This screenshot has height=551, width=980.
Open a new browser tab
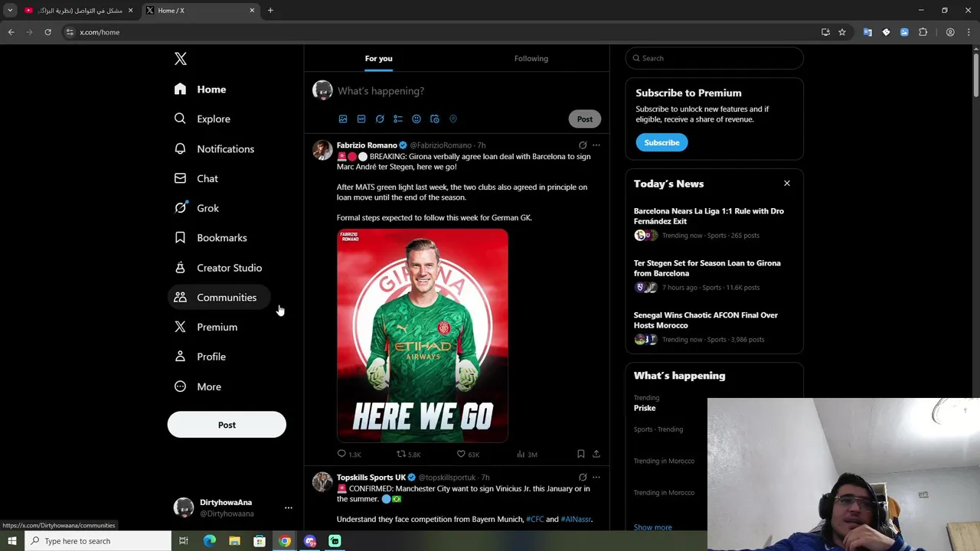click(x=270, y=11)
